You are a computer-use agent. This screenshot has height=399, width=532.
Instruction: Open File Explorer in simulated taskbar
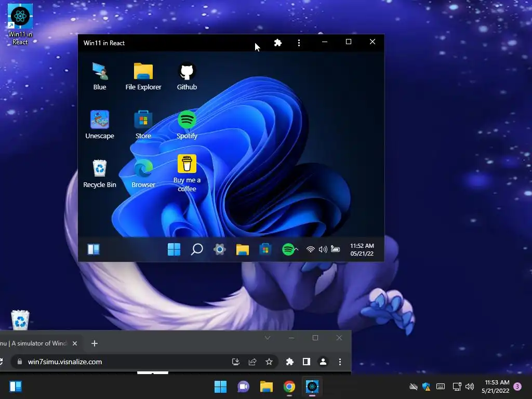[x=243, y=249]
